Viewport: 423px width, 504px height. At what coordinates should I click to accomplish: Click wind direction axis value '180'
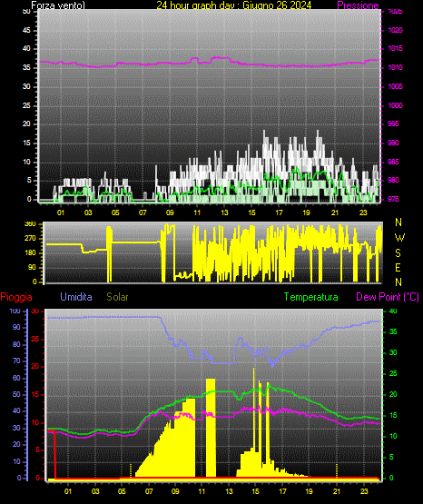(x=31, y=253)
